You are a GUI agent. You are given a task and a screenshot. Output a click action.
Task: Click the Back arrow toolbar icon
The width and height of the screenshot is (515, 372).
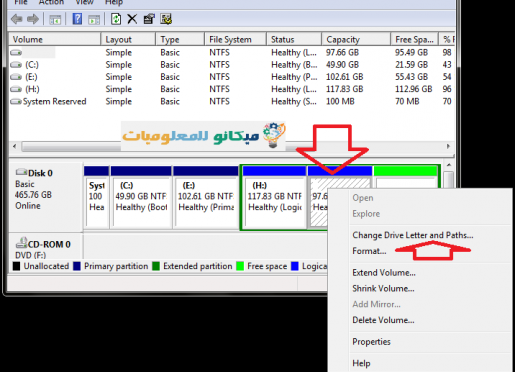[17, 19]
